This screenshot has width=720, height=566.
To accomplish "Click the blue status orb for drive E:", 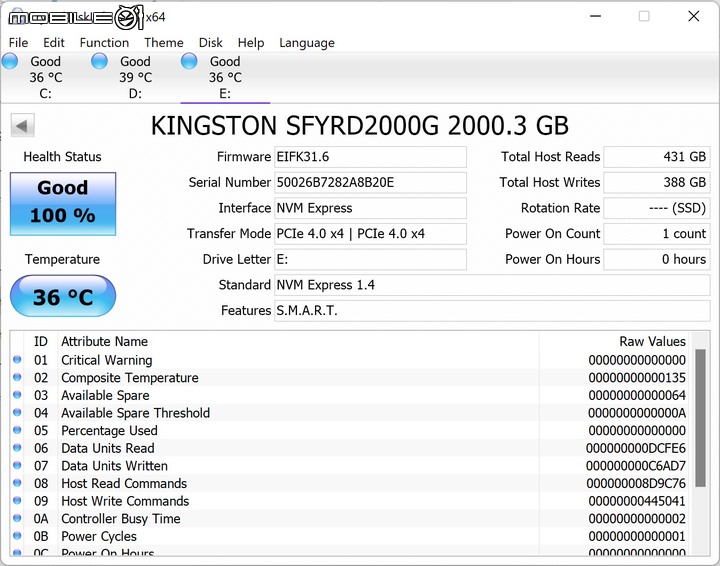I will pyautogui.click(x=189, y=61).
